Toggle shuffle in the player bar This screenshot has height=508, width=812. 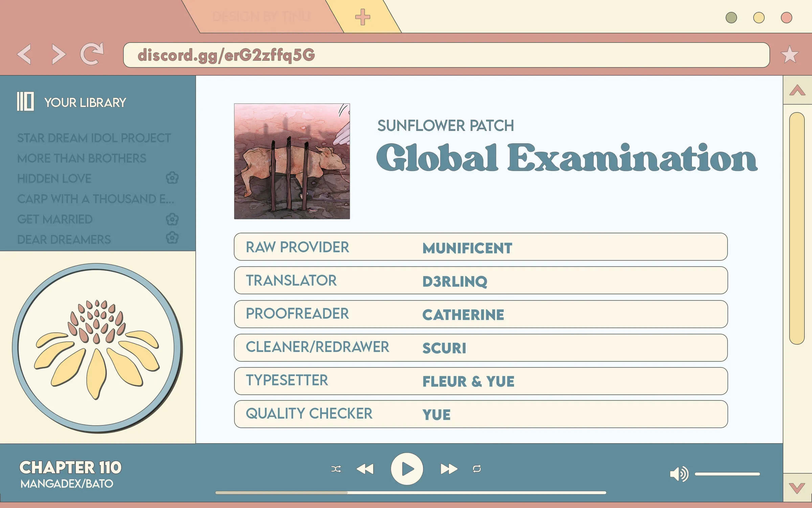point(336,469)
